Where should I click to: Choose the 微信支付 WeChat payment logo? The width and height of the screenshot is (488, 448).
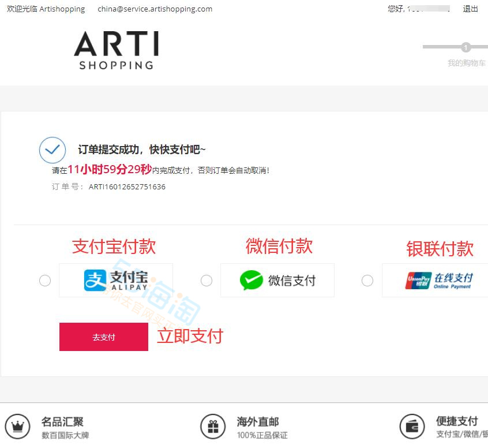277,280
